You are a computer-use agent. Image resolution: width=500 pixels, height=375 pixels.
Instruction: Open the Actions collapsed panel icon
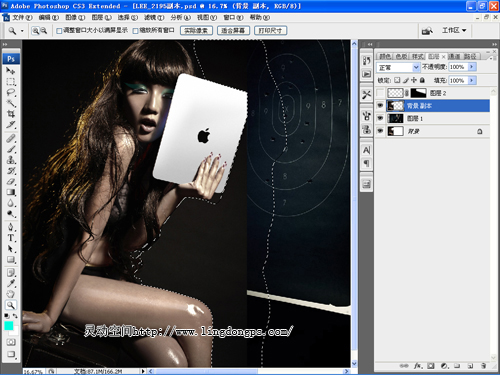coord(367,74)
